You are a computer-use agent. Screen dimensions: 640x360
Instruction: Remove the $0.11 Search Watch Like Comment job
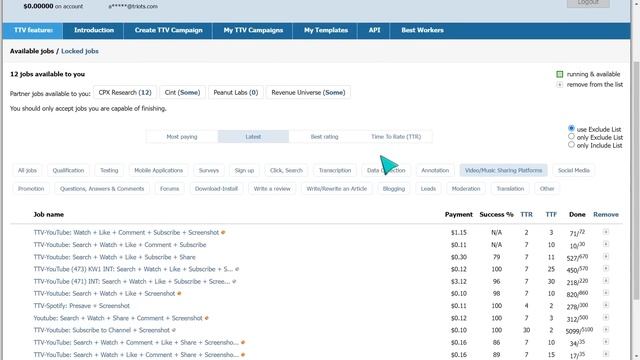pyautogui.click(x=606, y=244)
